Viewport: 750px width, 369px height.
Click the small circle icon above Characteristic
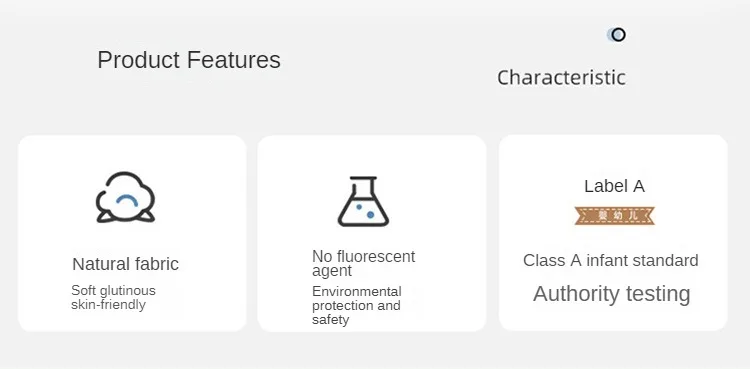(x=618, y=34)
